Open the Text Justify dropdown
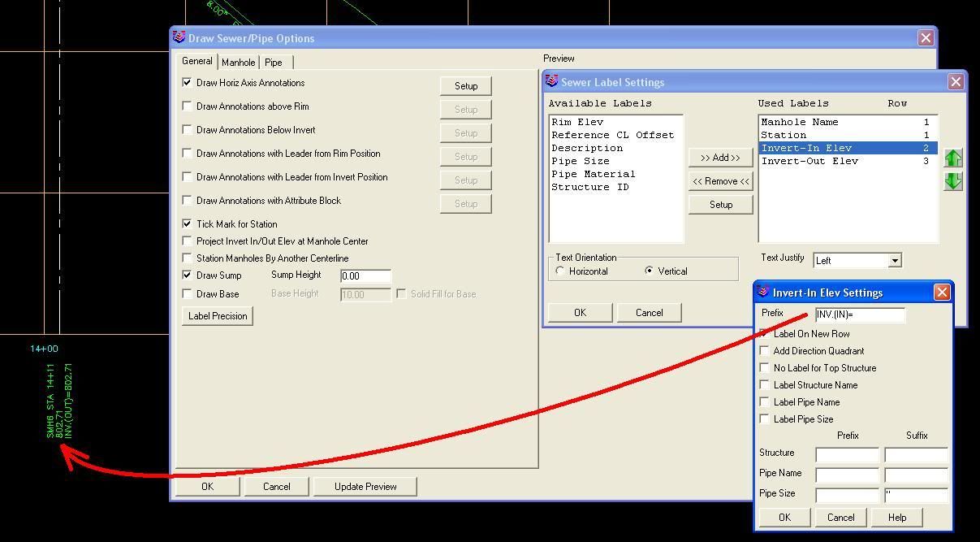 coord(894,261)
